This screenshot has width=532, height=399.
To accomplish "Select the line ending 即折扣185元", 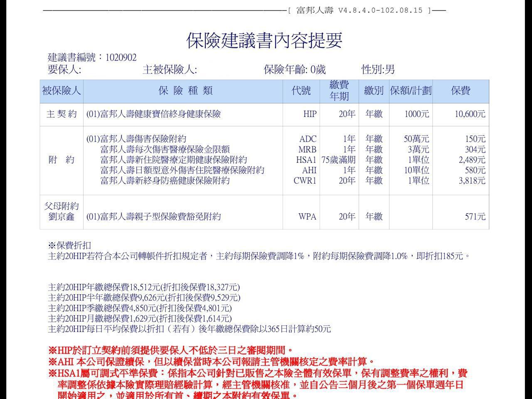I will 259,256.
